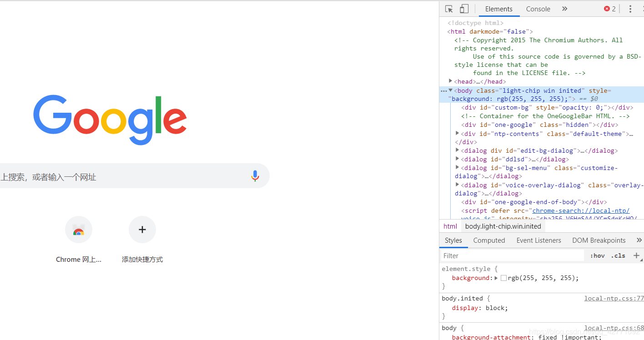
Task: Toggle the .cls class editor button
Action: pos(618,255)
